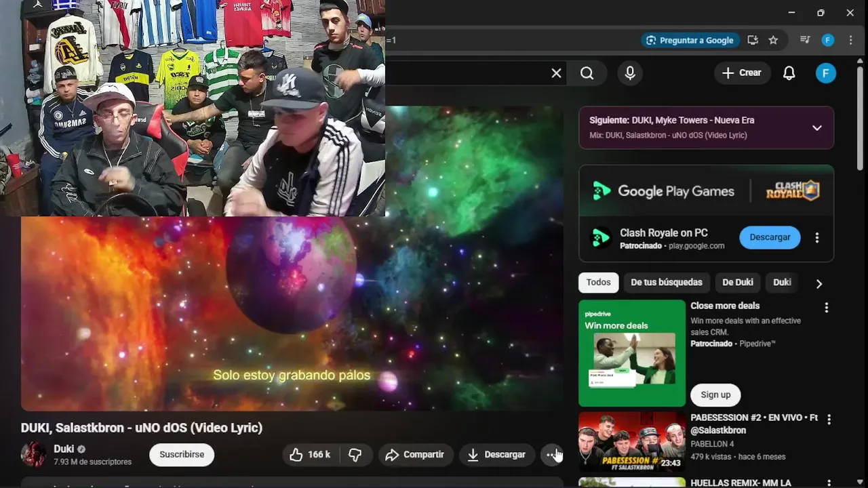Click Sign up on Pipedrive ad
The height and width of the screenshot is (488, 868).
[715, 394]
